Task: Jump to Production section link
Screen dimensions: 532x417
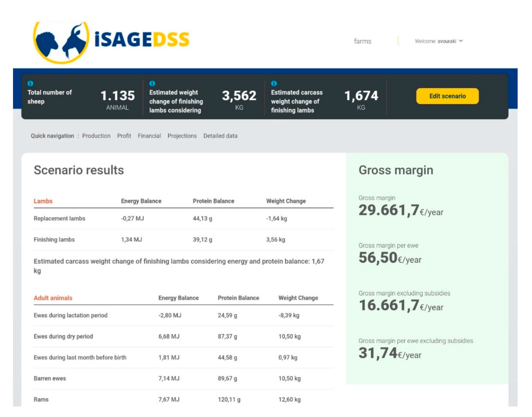Action: pos(96,136)
